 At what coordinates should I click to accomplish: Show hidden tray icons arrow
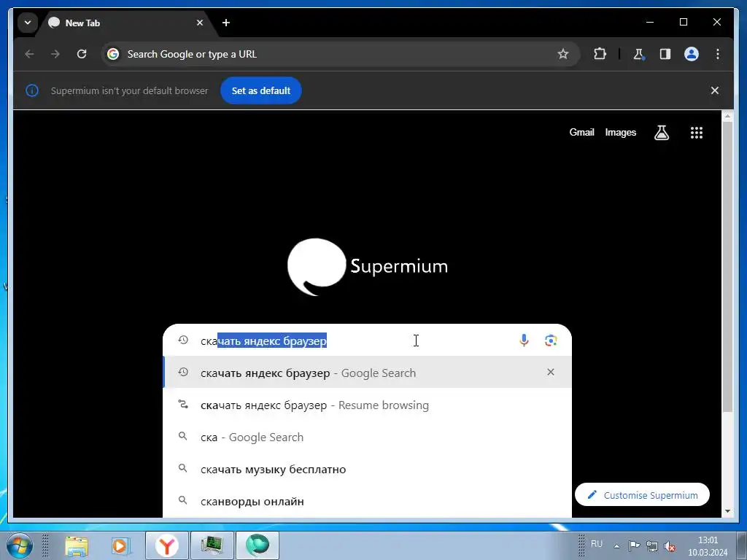pos(616,546)
